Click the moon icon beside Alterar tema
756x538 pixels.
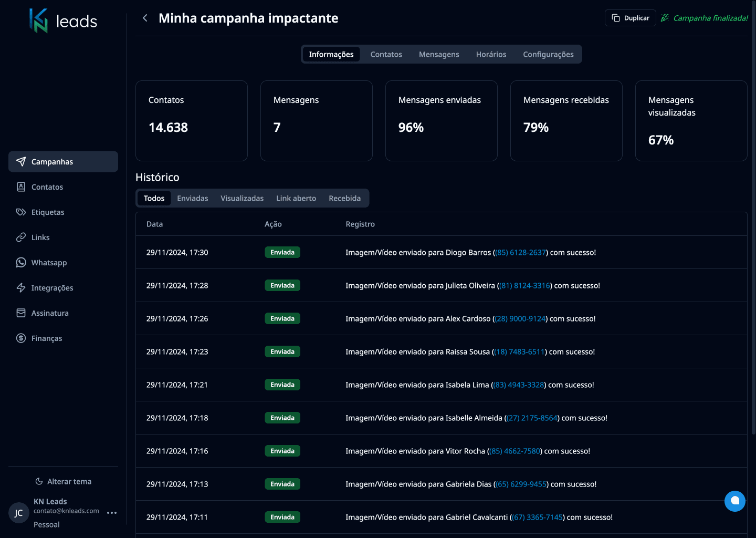pyautogui.click(x=39, y=481)
